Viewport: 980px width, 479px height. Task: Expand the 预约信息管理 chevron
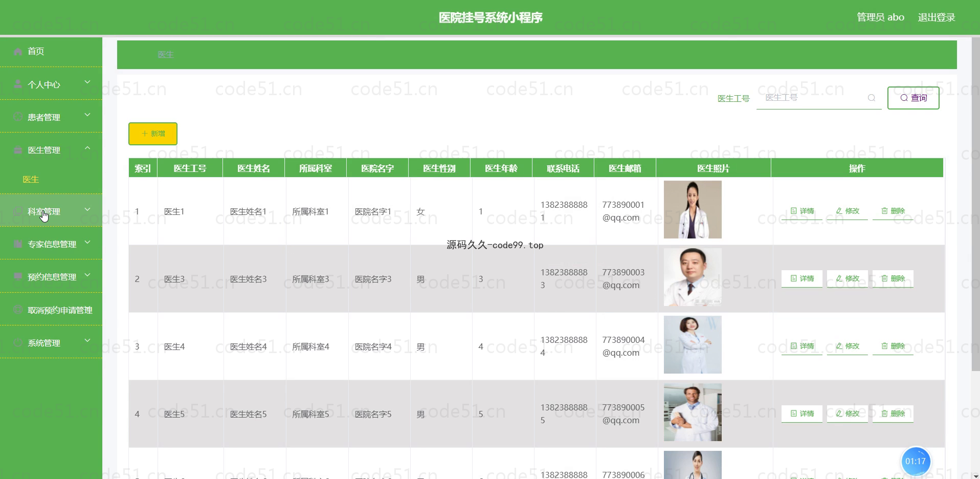[87, 275]
